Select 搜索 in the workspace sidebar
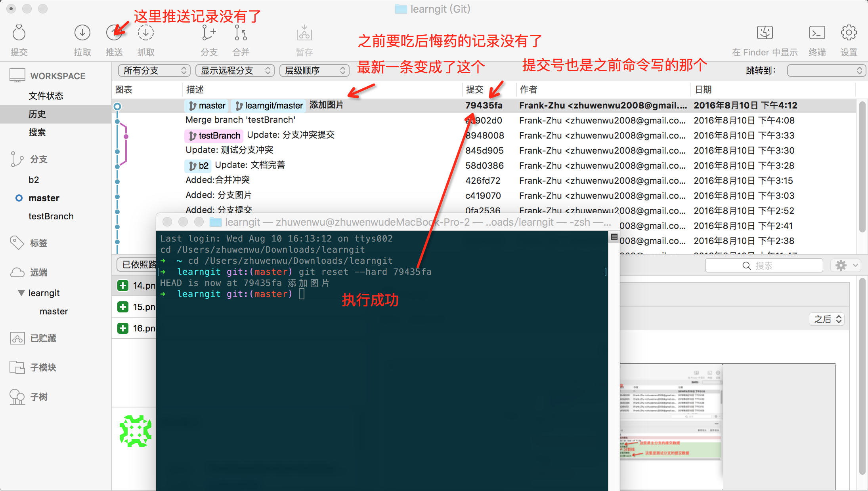 (x=37, y=132)
